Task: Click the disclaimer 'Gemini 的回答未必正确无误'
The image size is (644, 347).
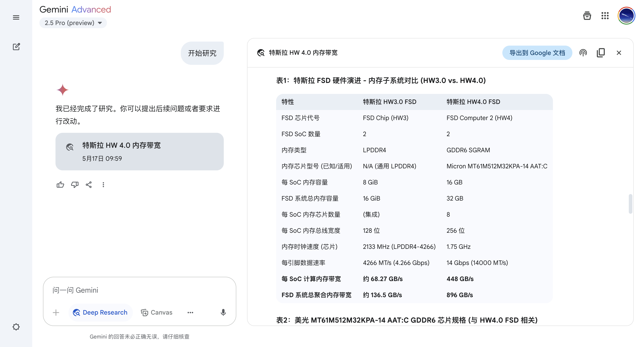Action: (x=139, y=336)
